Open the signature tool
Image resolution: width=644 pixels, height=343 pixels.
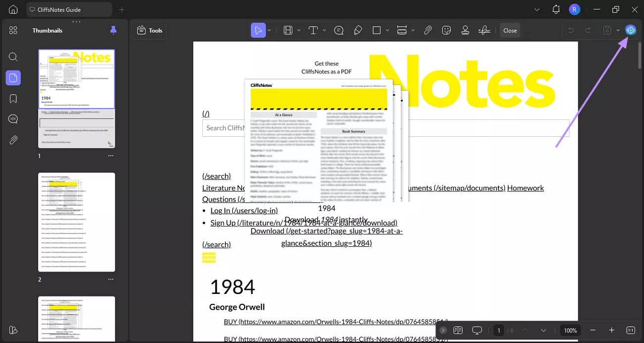point(484,30)
